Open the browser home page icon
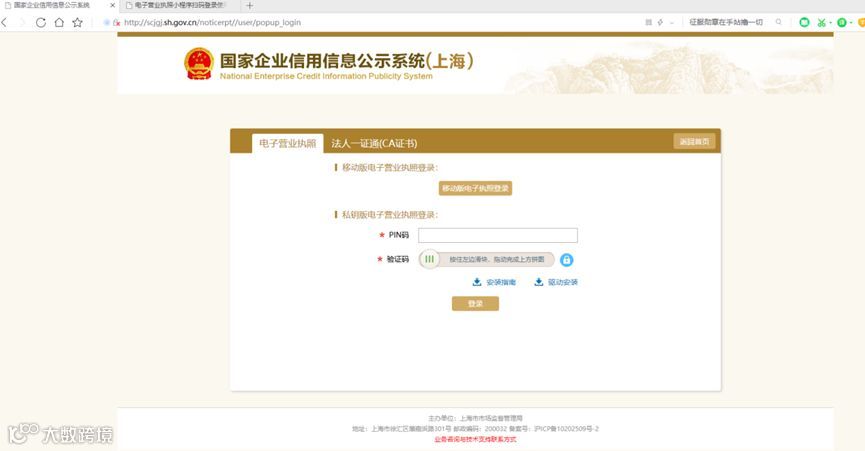Image resolution: width=865 pixels, height=451 pixels. 59,23
